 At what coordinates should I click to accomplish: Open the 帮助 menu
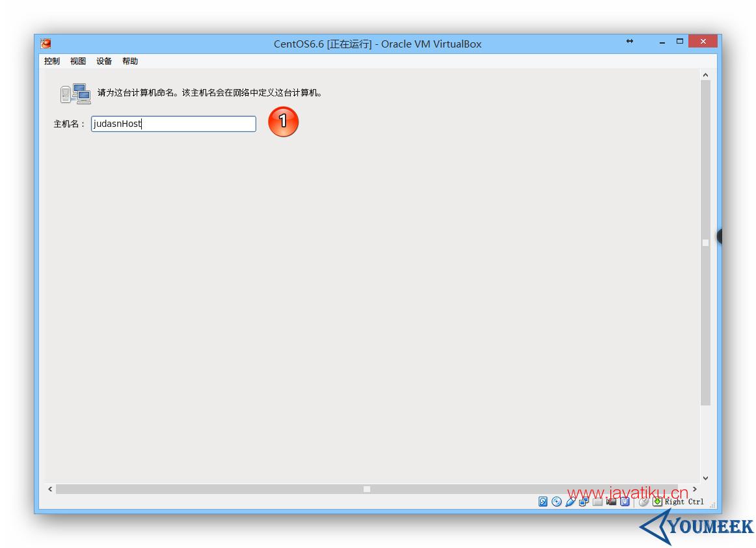(x=129, y=61)
